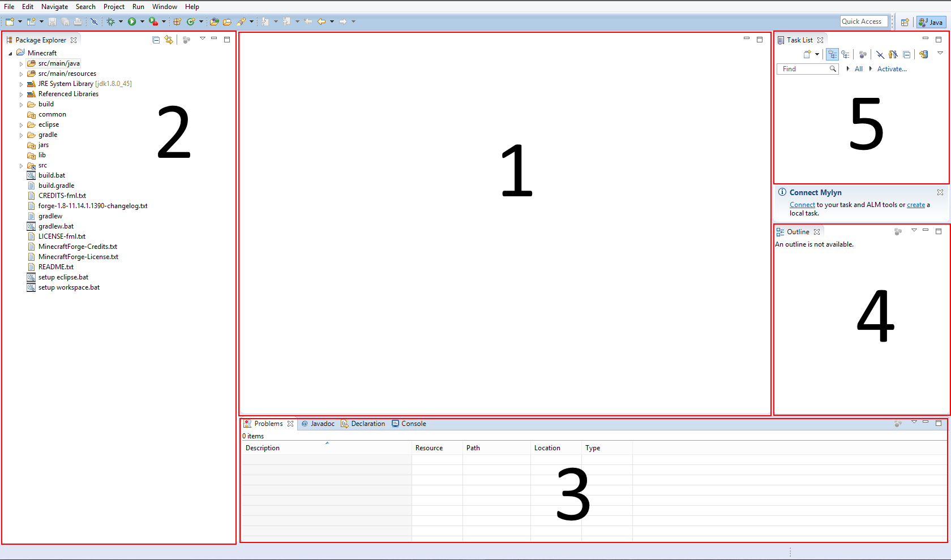Toggle Link with Editor in Package Explorer
This screenshot has width=951, height=560.
(169, 40)
